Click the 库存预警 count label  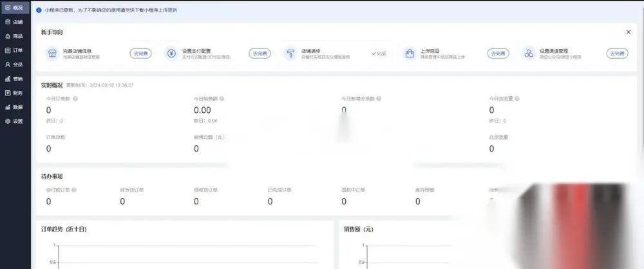[424, 190]
